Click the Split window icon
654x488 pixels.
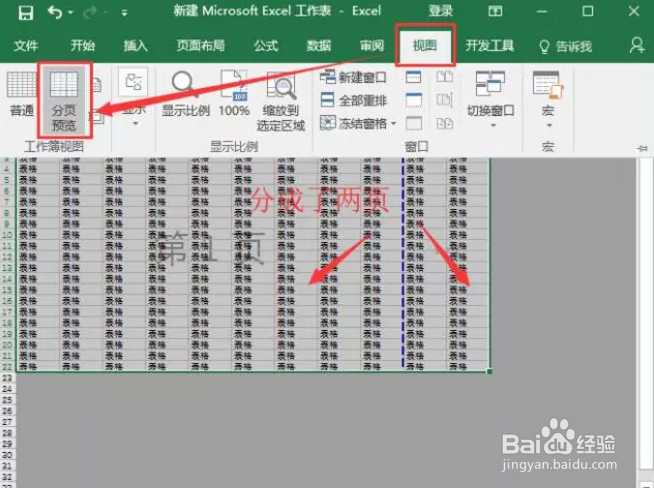[x=413, y=77]
